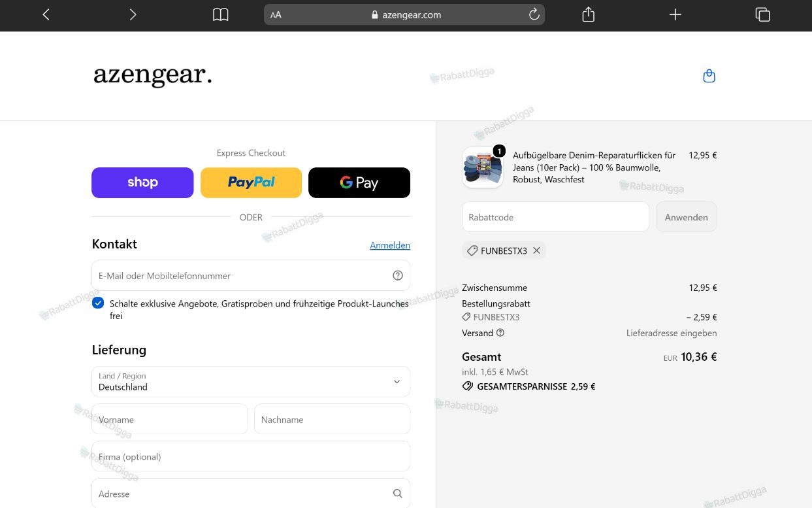This screenshot has width=812, height=508.
Task: Go back to the previous page
Action: pos(46,14)
